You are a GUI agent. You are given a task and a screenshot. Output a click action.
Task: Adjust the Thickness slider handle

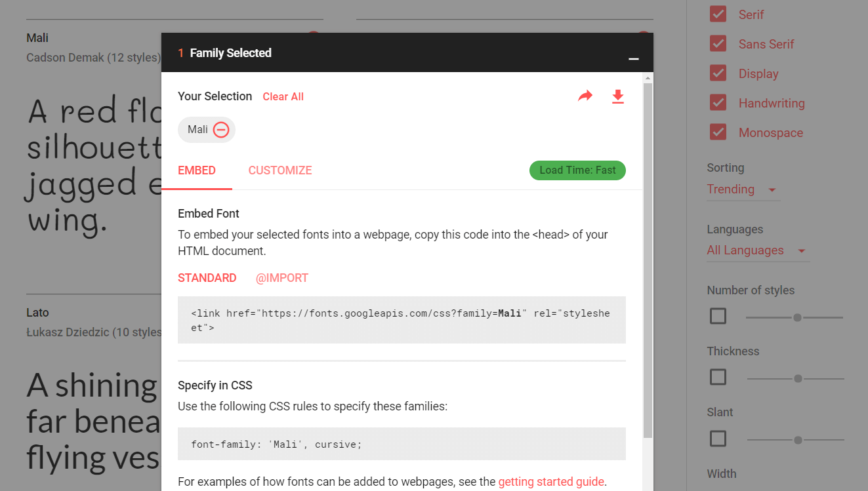coord(798,378)
